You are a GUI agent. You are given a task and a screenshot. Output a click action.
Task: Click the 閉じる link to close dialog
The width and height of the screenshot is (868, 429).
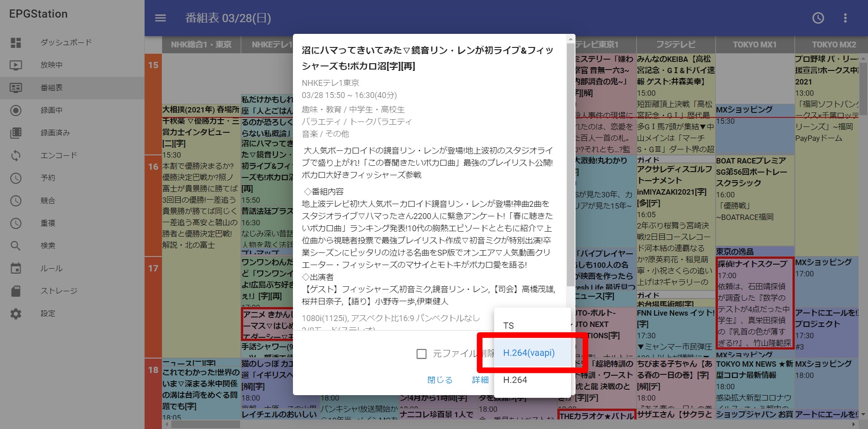(439, 380)
